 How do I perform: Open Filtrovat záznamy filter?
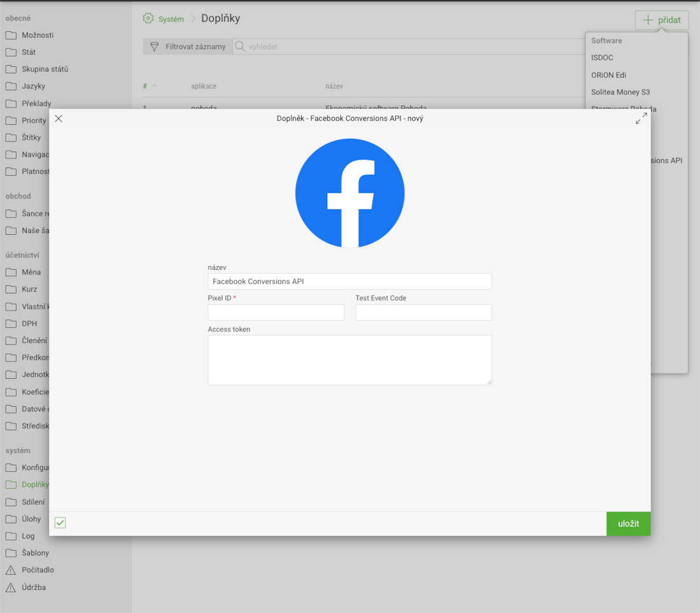[x=188, y=46]
